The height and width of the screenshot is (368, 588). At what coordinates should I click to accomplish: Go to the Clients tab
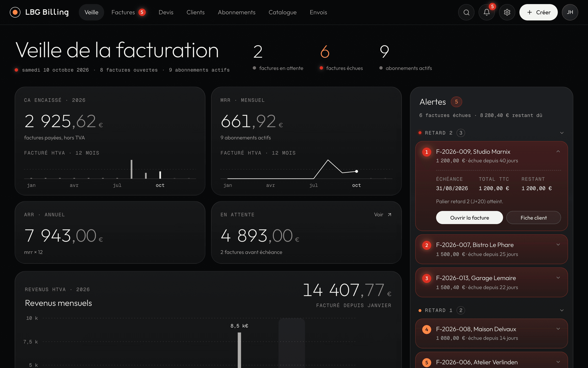point(196,12)
